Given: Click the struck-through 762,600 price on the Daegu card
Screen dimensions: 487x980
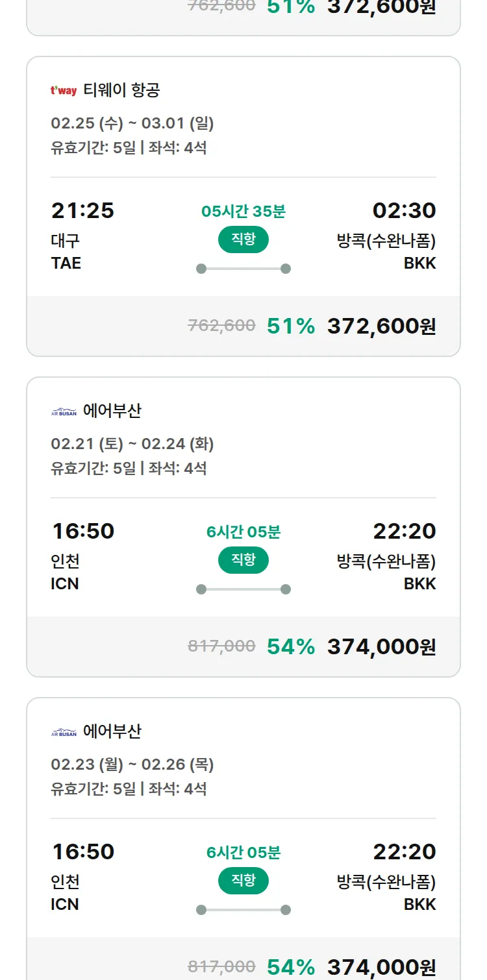Looking at the screenshot, I should pos(221,326).
